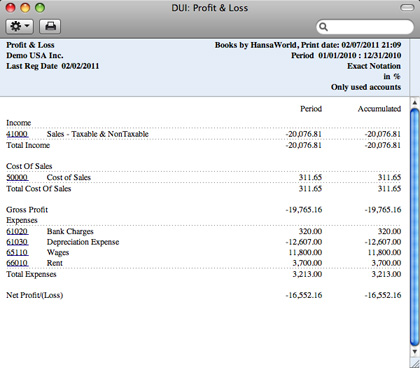Viewport: 420px width, 368px height.
Task: Click the window title 'DUI: Profit & Loss'
Action: [x=210, y=8]
